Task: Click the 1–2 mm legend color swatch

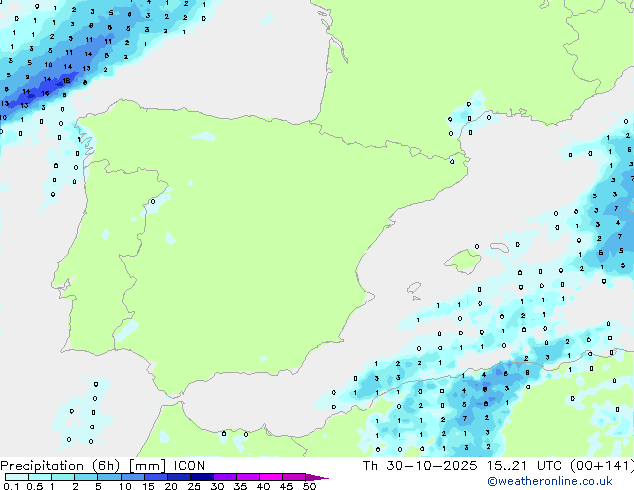Action: [63, 477]
